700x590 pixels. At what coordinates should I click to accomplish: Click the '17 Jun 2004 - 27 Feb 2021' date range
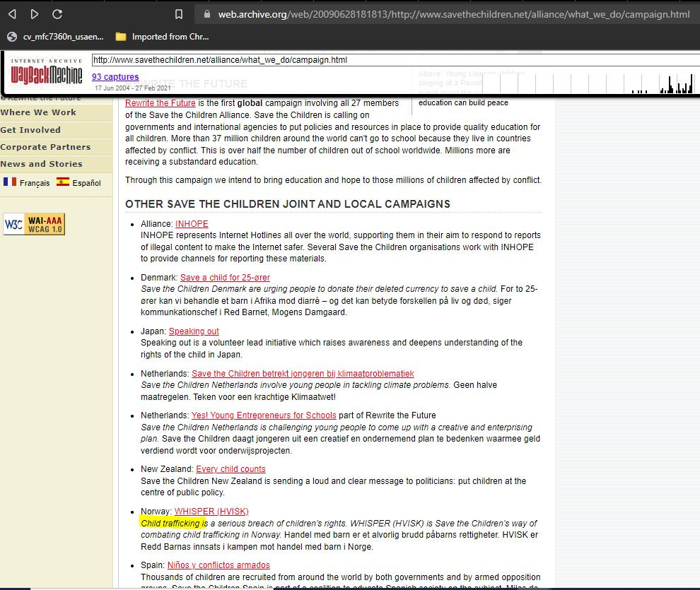[133, 88]
